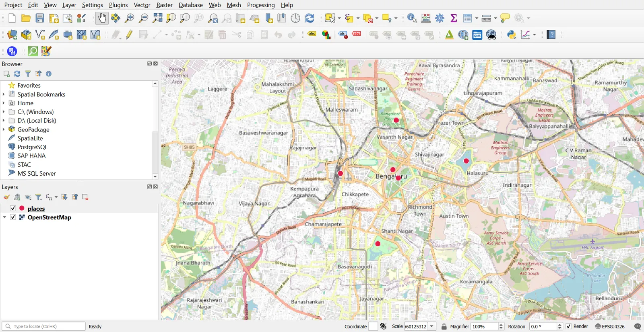644x332 pixels.
Task: Increase the Rotation spinner value
Action: pyautogui.click(x=559, y=324)
